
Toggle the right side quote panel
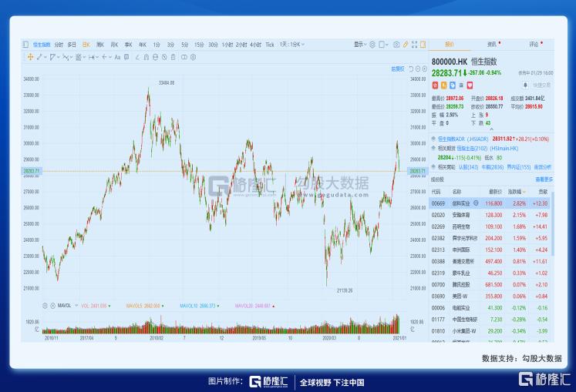point(423,45)
